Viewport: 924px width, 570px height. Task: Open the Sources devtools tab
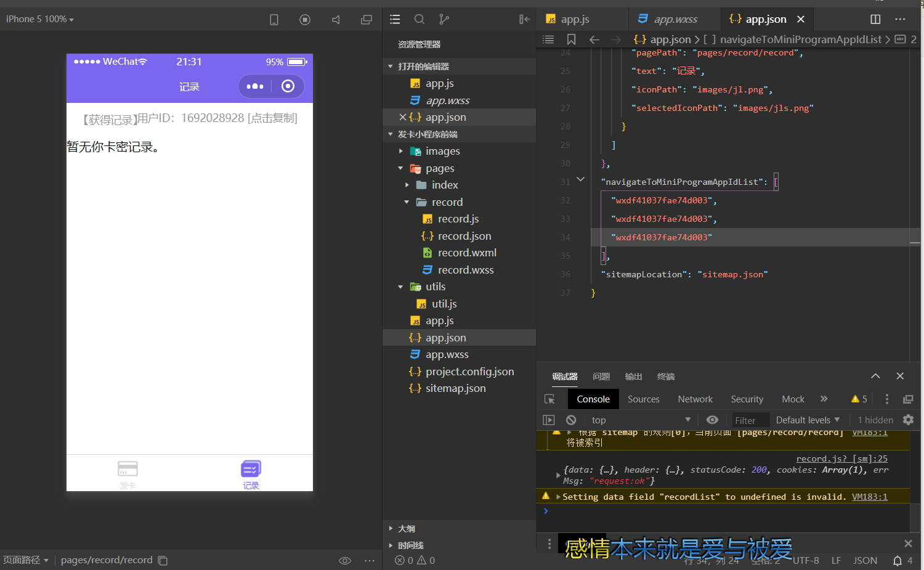pyautogui.click(x=644, y=399)
